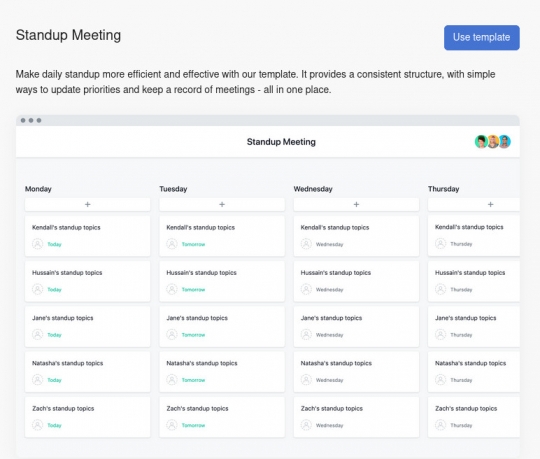Viewport: 540px width, 459px height.
Task: Open Tuesday's Hussain's standup topics card
Action: tap(222, 281)
